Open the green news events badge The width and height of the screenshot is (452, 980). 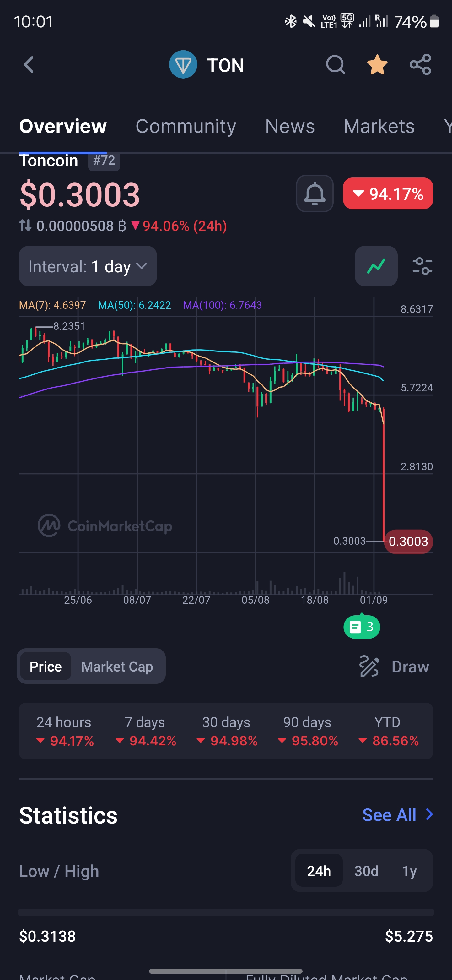coord(362,627)
